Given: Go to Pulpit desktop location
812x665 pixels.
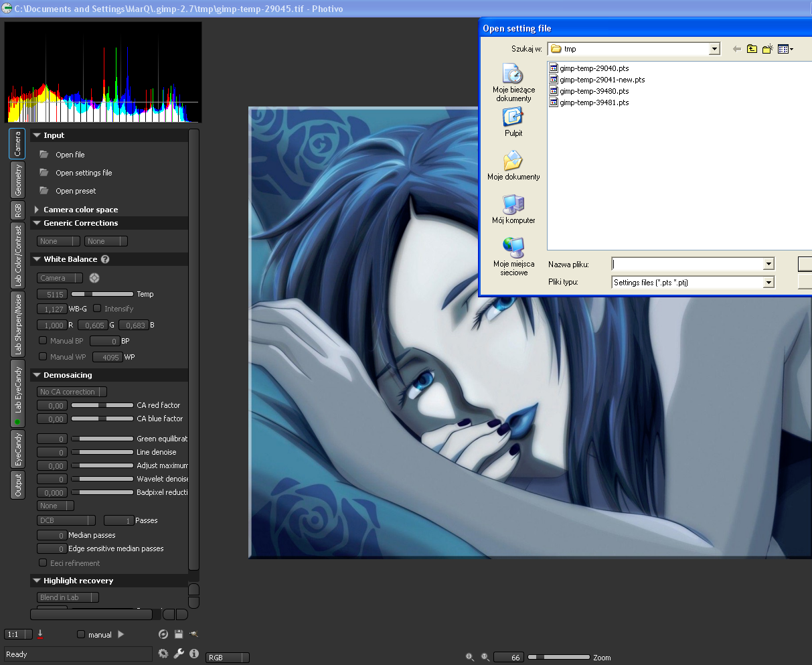Looking at the screenshot, I should (513, 122).
